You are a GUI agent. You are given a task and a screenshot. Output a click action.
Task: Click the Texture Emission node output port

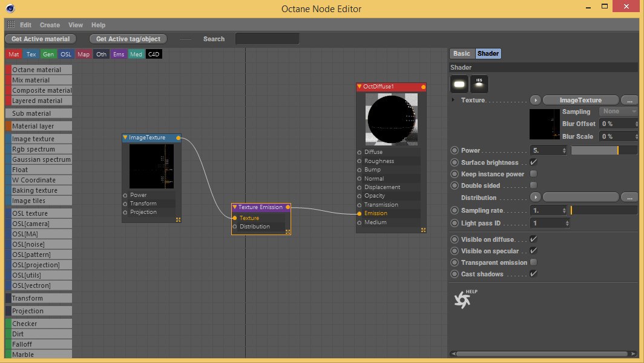[x=288, y=207]
